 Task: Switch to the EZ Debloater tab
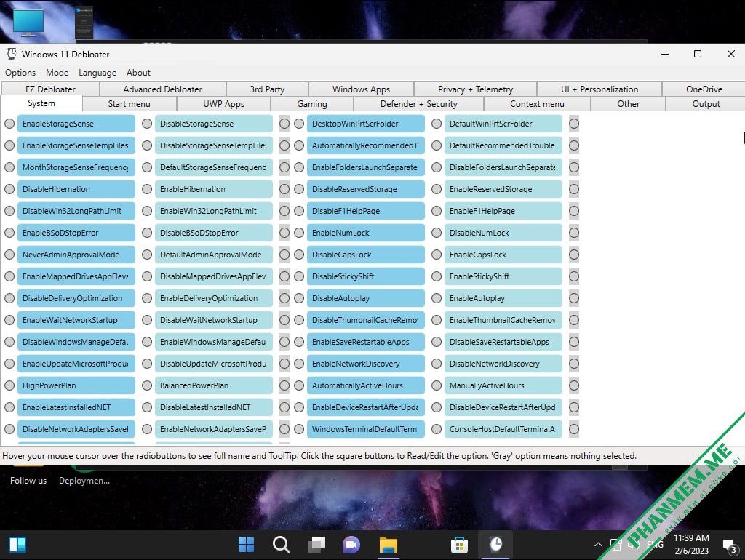click(50, 89)
